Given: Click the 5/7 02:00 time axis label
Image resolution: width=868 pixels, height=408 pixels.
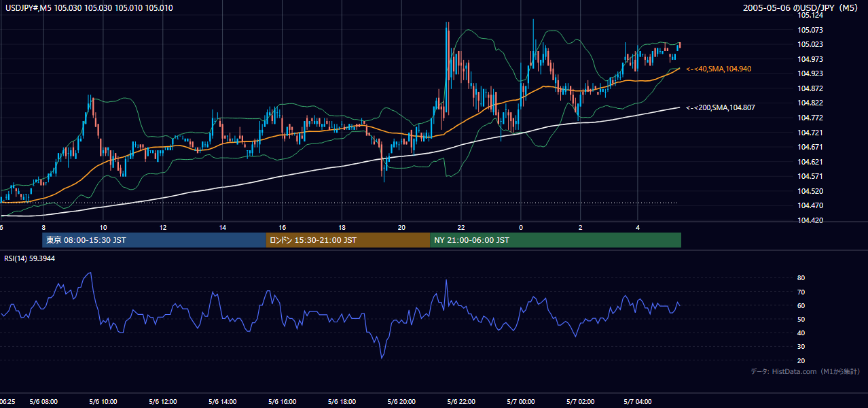Looking at the screenshot, I should (x=581, y=402).
